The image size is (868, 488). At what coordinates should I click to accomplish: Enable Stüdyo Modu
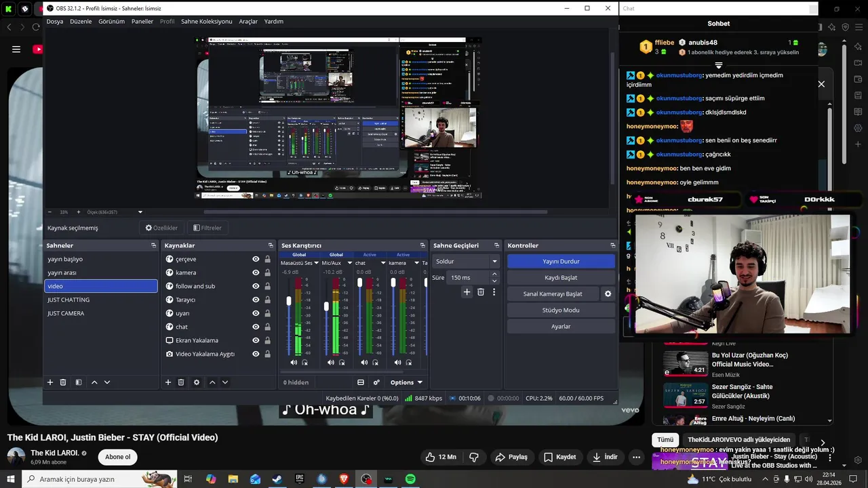(561, 310)
